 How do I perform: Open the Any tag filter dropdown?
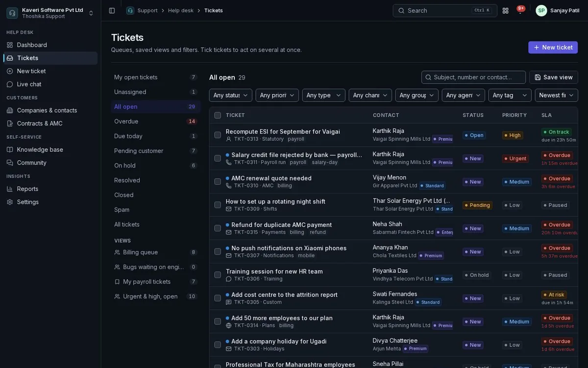coord(510,95)
